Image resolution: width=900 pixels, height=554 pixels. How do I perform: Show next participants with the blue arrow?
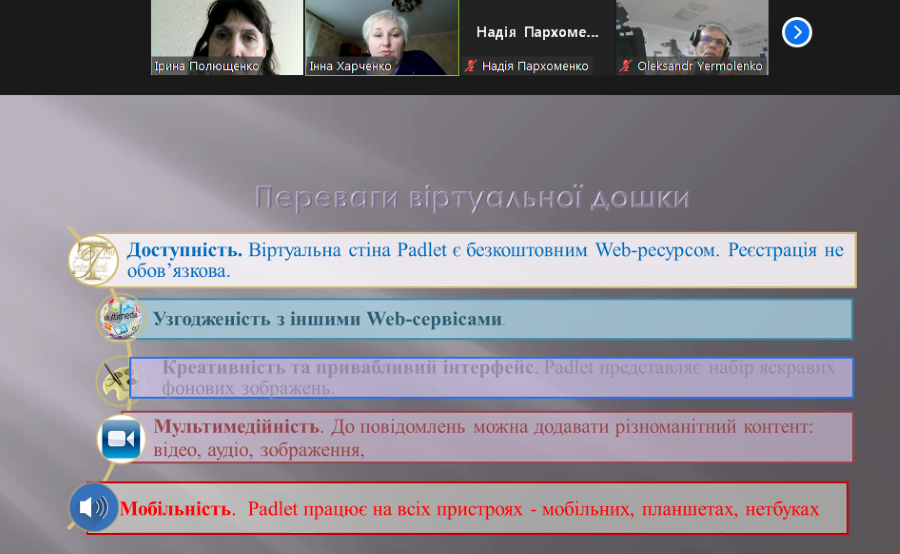coord(797,32)
